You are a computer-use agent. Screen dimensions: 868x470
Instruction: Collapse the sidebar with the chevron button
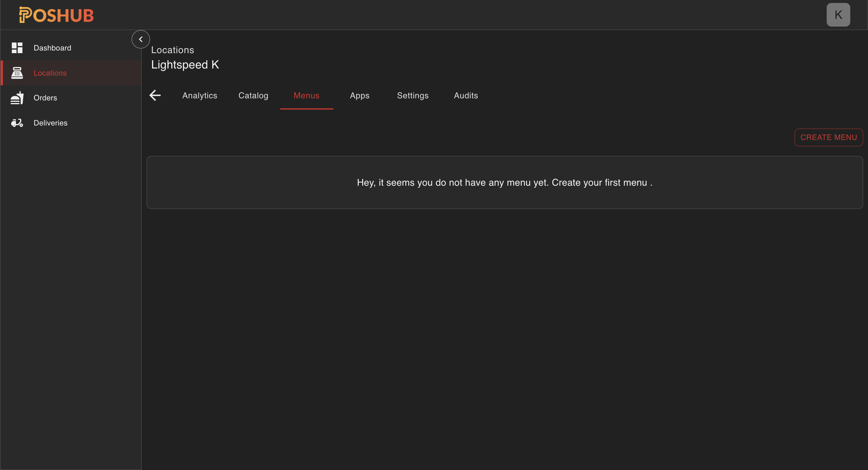[x=141, y=39]
